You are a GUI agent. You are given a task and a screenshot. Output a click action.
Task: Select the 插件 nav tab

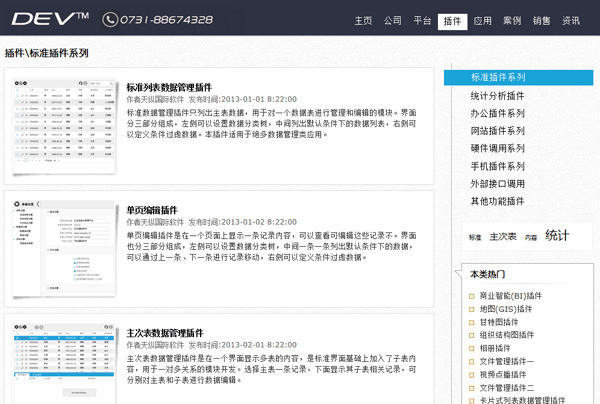452,21
